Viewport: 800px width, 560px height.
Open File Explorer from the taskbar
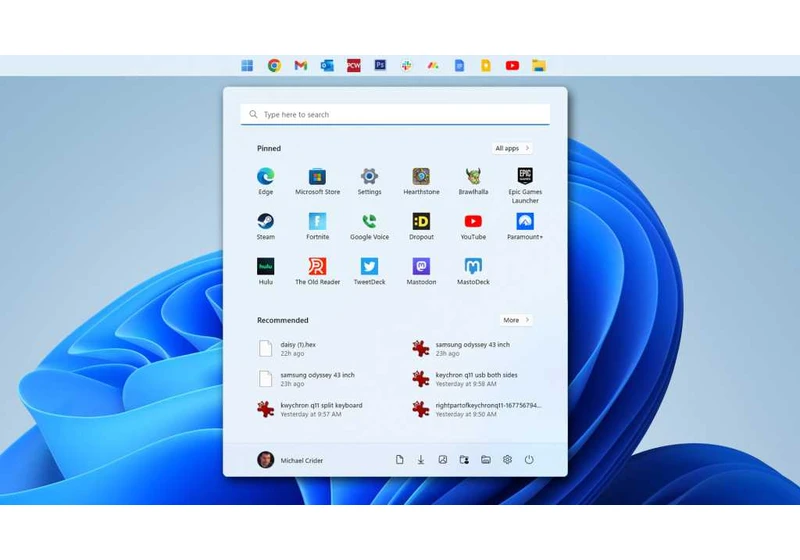tap(539, 65)
